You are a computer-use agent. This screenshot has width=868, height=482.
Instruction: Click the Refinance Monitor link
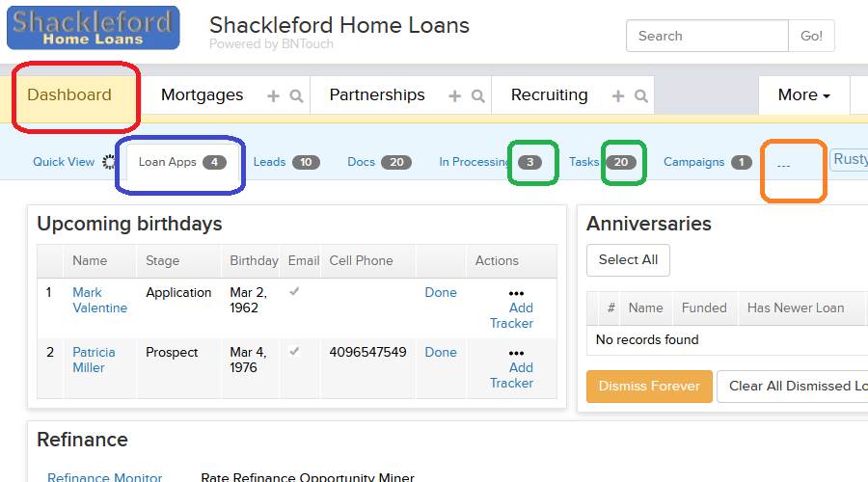[x=104, y=477]
